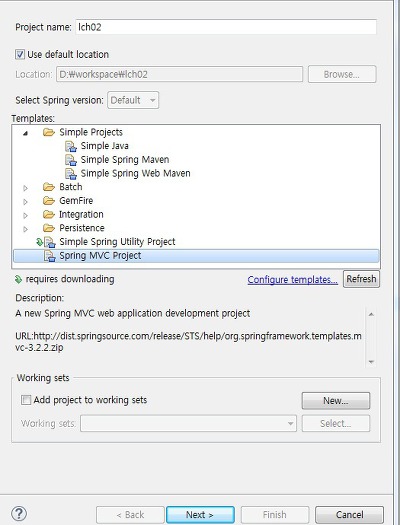Screen dimensions: 400x525
Task: Enable Add project to working sets
Action: (x=26, y=400)
